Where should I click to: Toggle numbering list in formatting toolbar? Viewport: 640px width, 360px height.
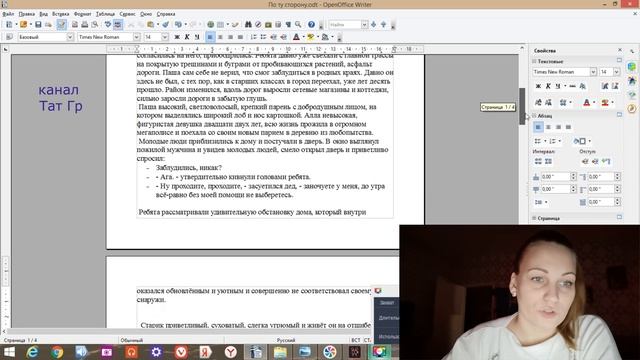(x=253, y=37)
